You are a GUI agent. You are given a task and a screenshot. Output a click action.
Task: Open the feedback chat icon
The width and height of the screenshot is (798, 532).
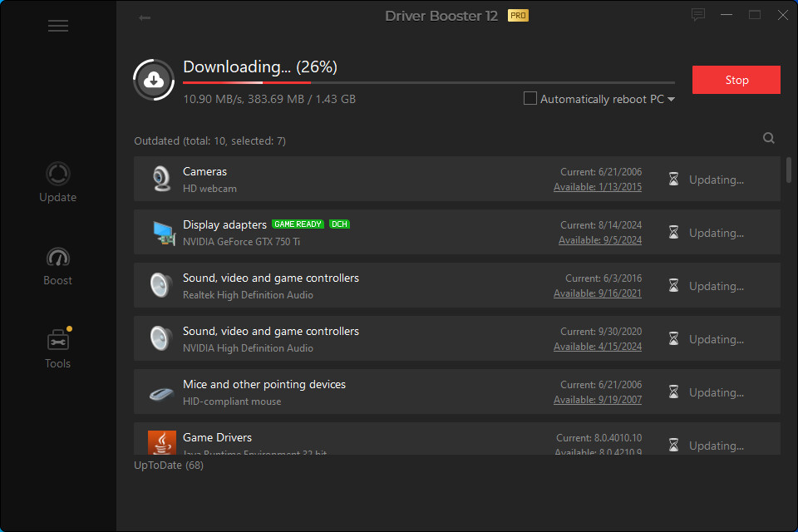point(698,15)
